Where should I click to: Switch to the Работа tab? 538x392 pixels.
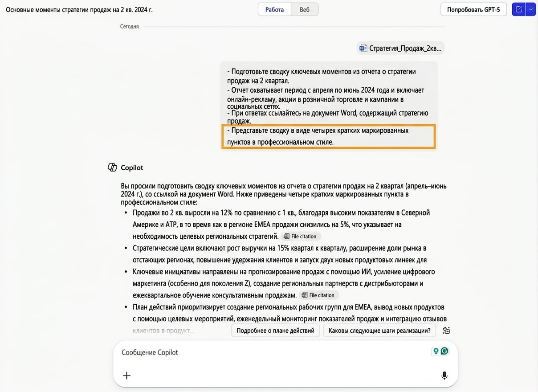[x=274, y=9]
